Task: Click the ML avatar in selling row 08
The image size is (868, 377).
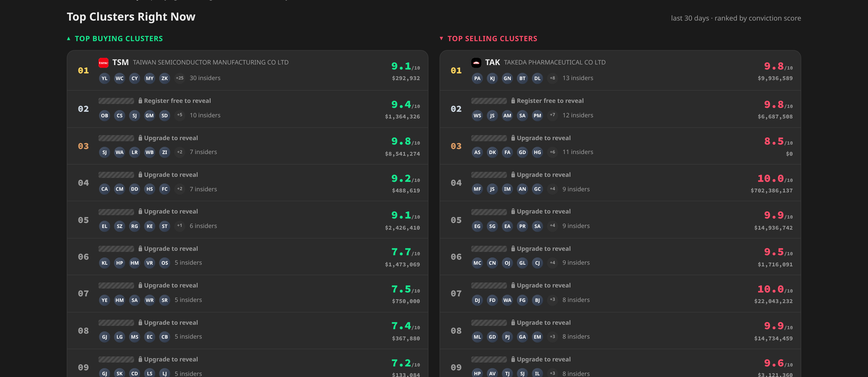Action: coord(477,337)
